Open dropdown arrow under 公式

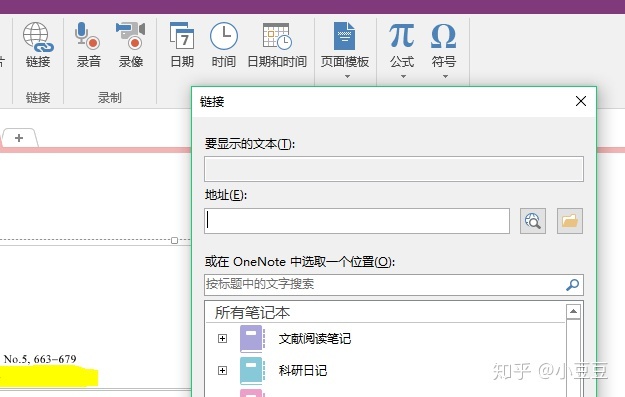pos(403,76)
